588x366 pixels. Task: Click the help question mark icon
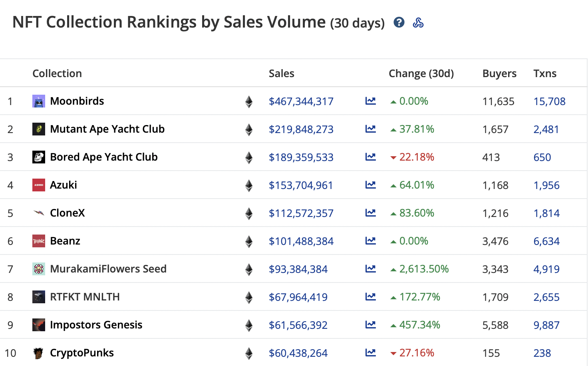pos(399,22)
